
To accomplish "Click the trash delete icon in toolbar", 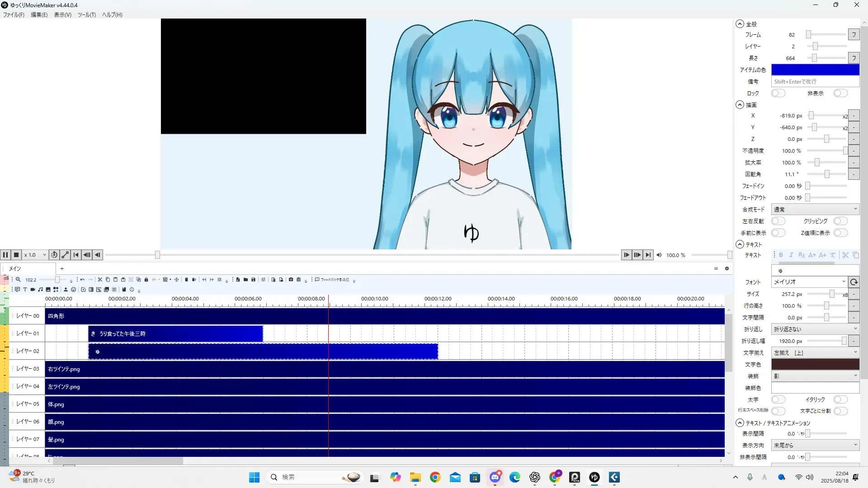I will point(186,280).
